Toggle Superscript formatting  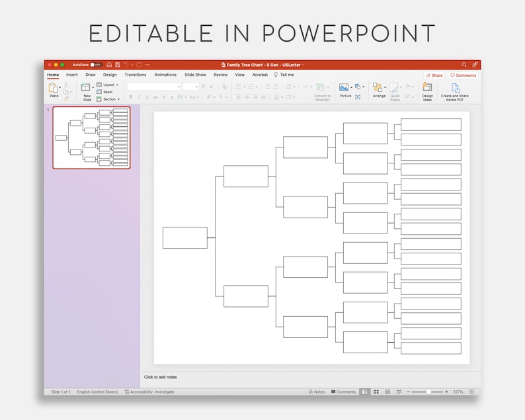pos(164,97)
